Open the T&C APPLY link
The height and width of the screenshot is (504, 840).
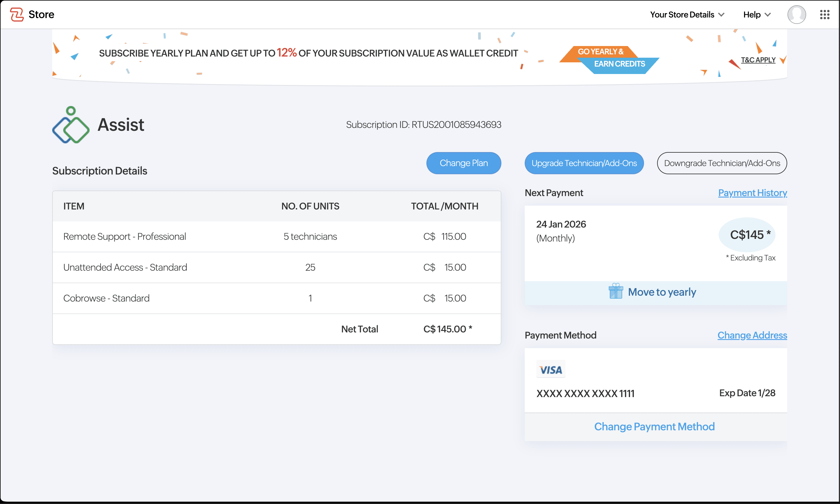pos(758,60)
